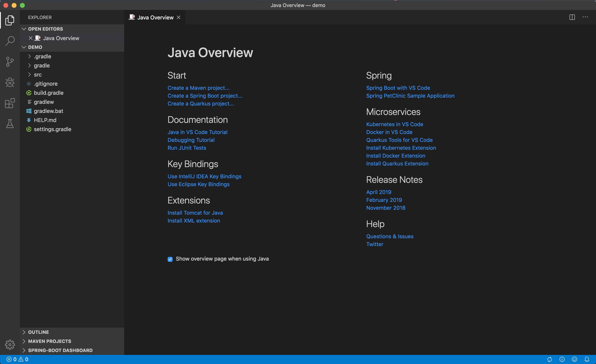The width and height of the screenshot is (596, 364).
Task: Open the Extensions view icon
Action: click(10, 103)
